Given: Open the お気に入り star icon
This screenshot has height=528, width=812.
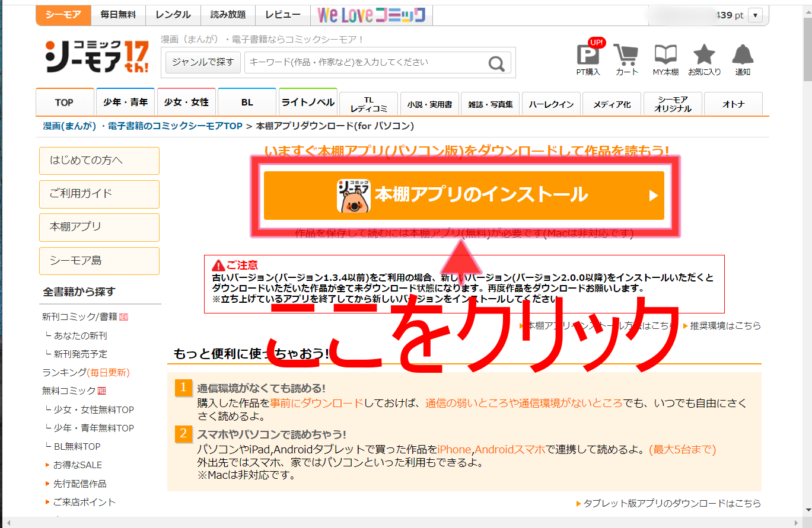Looking at the screenshot, I should pos(704,59).
